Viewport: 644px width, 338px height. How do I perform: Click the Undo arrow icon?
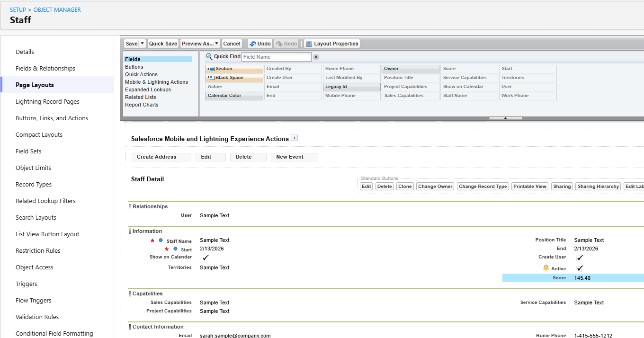(x=253, y=44)
